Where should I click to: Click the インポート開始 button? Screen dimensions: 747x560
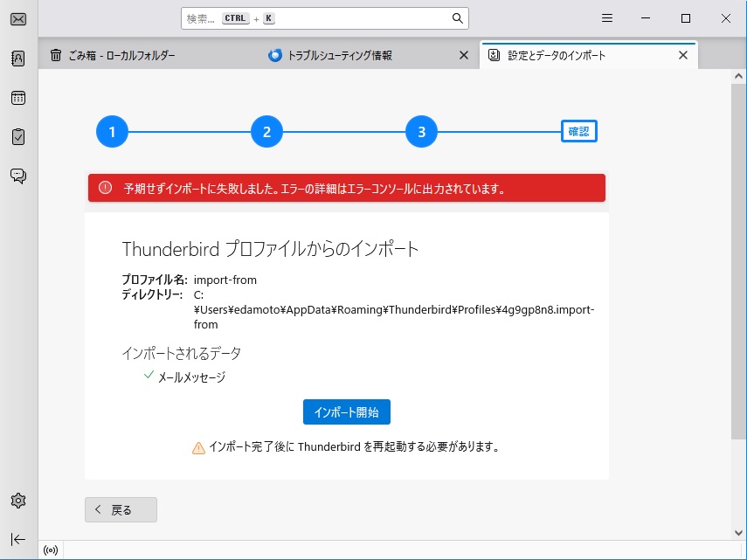coord(347,411)
